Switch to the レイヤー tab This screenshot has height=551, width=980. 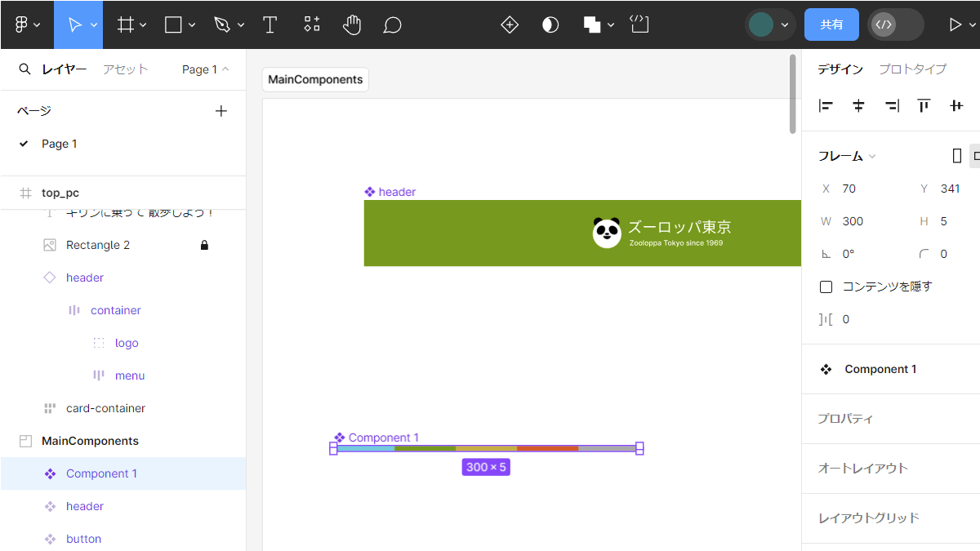point(65,69)
